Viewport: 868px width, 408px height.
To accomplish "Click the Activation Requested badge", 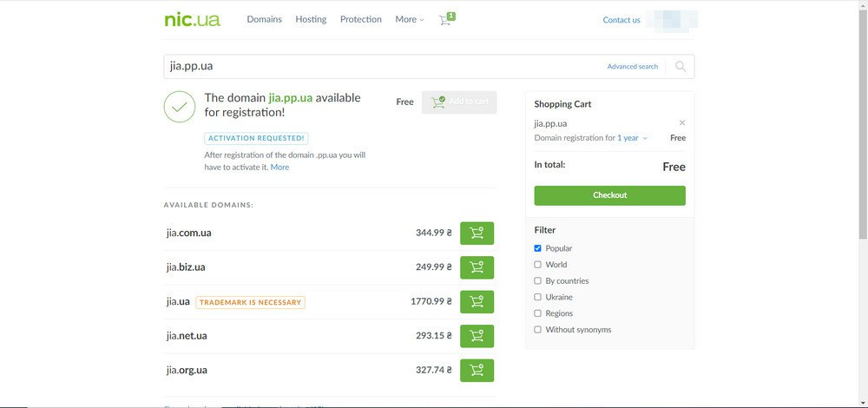I will point(256,138).
